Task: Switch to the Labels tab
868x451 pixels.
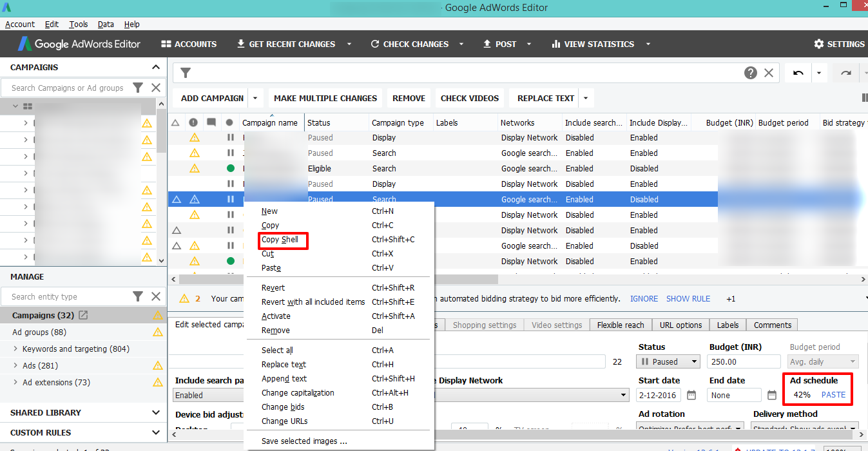Action: [728, 325]
